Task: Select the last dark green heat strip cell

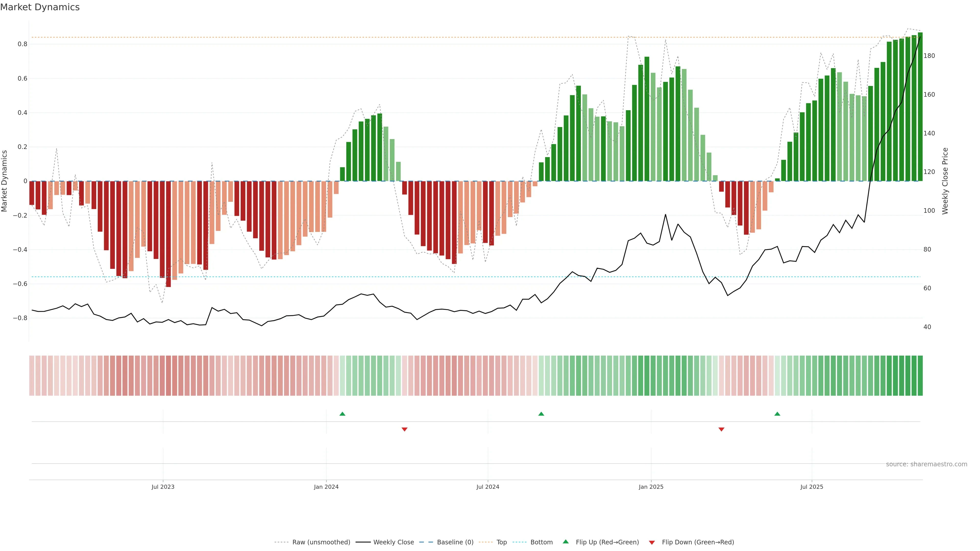Action: (920, 376)
